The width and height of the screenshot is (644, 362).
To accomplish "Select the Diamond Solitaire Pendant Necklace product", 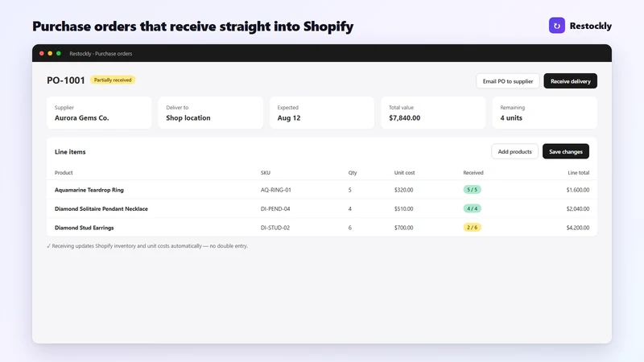I will (101, 209).
